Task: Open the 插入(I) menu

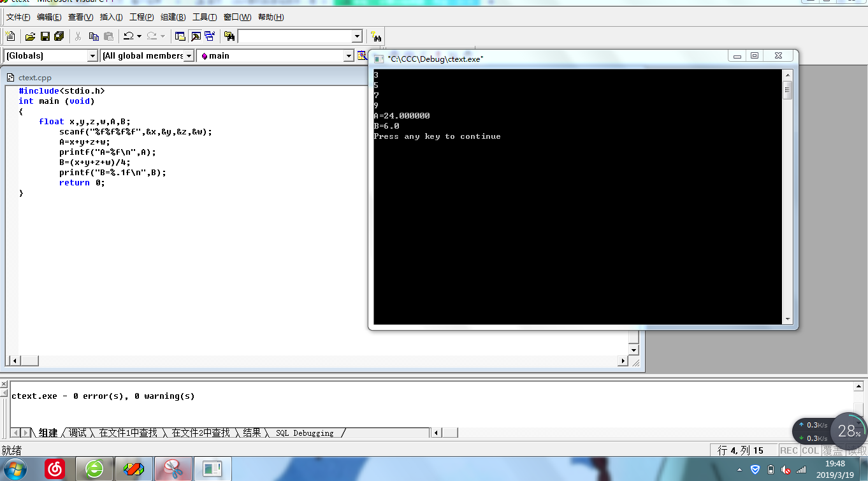Action: (111, 17)
